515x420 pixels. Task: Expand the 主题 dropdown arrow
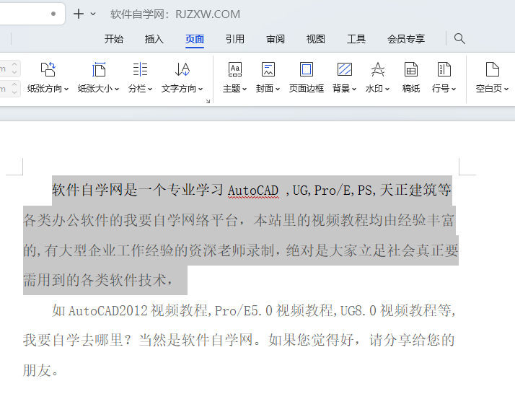pos(245,89)
